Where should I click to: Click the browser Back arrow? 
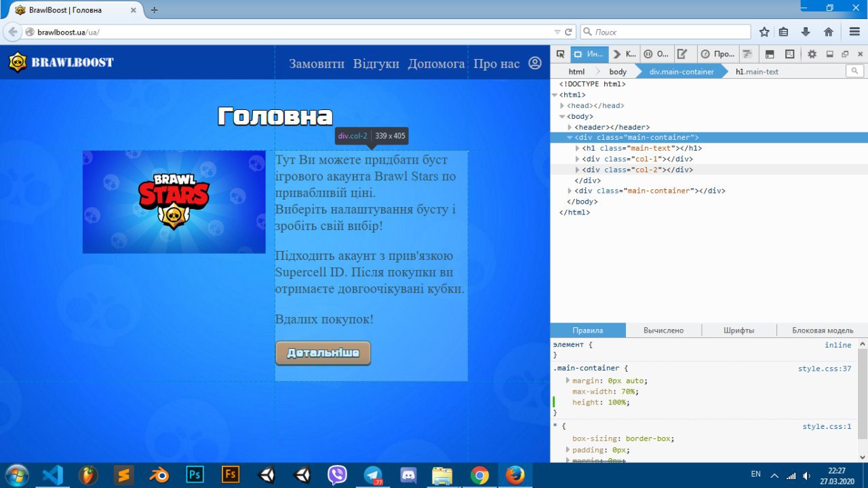pos(12,32)
